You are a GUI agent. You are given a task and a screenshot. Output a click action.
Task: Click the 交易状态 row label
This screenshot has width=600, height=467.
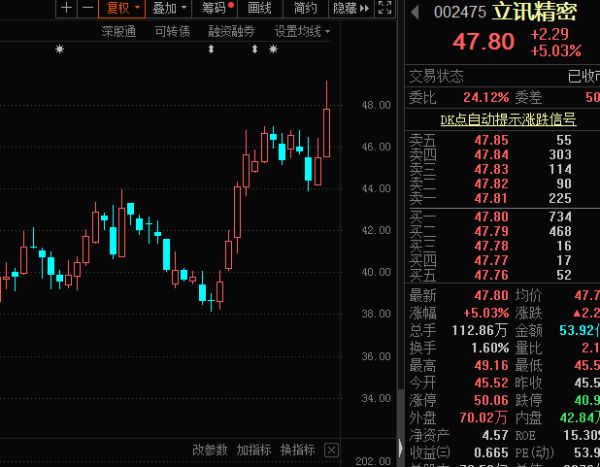coord(436,77)
